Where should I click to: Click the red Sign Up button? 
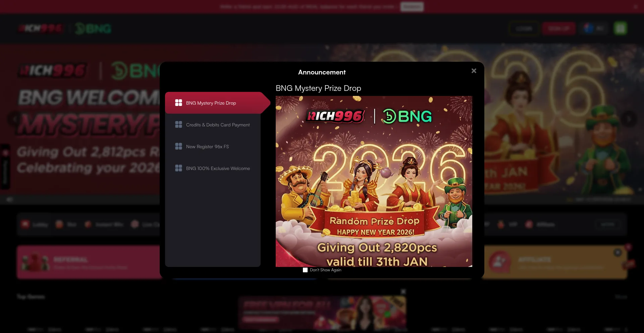click(x=558, y=29)
